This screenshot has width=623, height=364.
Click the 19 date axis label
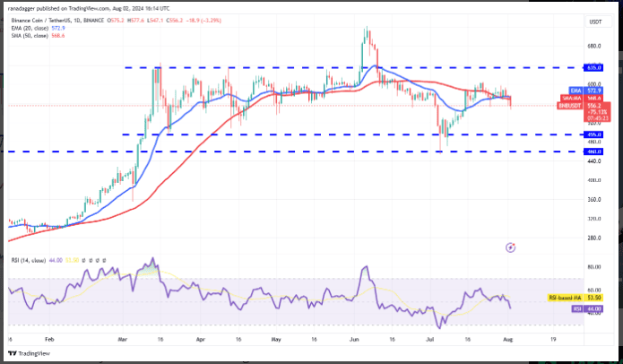(x=553, y=340)
